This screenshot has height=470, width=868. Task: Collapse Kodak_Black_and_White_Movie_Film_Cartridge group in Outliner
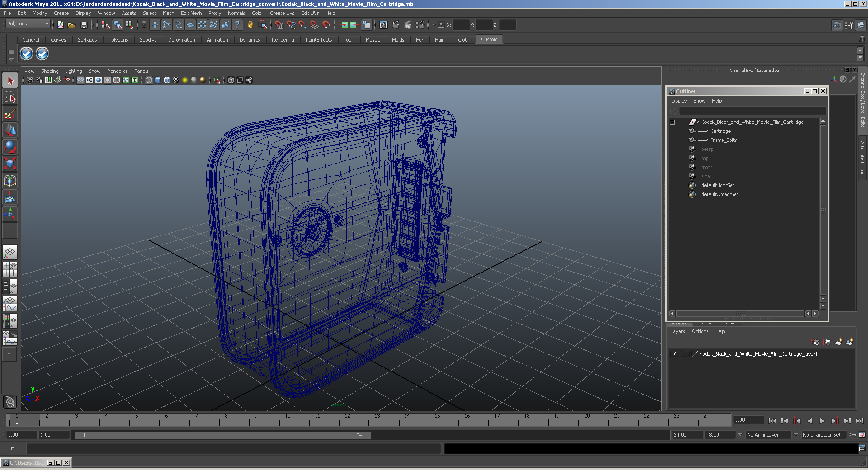pyautogui.click(x=672, y=122)
